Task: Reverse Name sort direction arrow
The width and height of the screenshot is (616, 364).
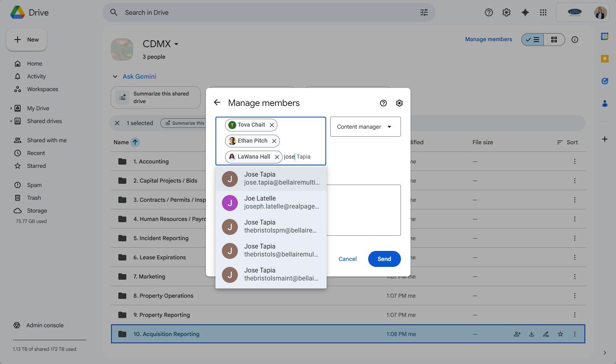Action: click(x=135, y=142)
